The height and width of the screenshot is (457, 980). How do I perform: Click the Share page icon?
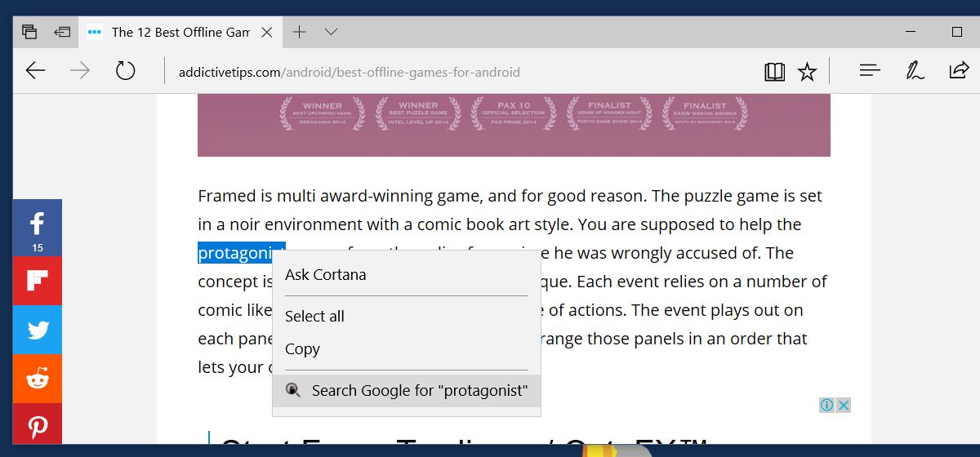point(958,71)
